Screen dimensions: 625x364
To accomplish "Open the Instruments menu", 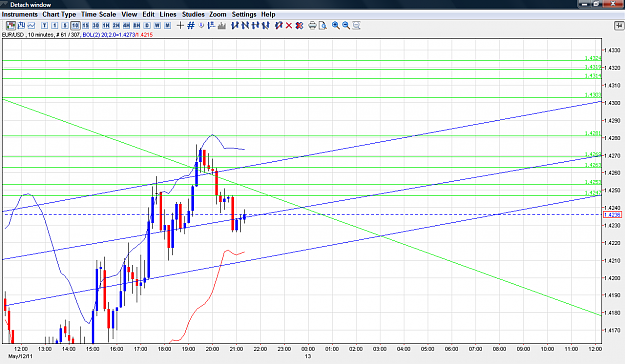I will (20, 14).
